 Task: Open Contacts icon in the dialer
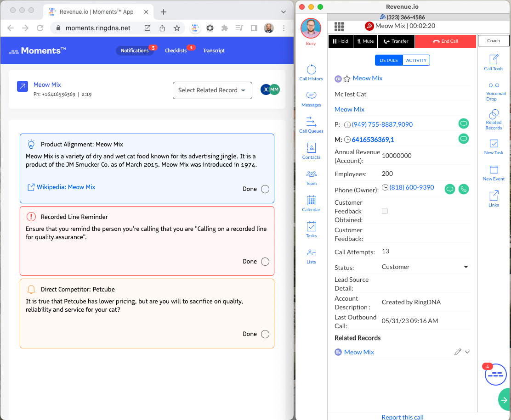point(311,151)
